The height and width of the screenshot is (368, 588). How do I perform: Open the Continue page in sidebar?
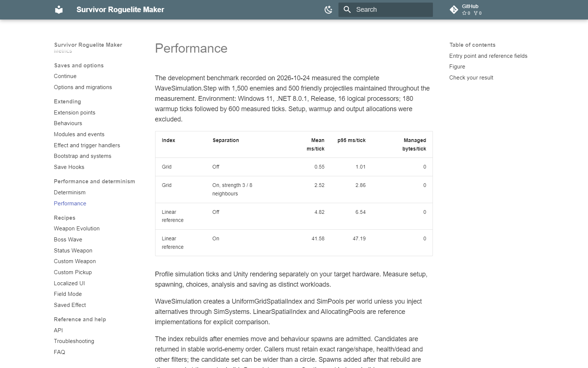(x=65, y=76)
